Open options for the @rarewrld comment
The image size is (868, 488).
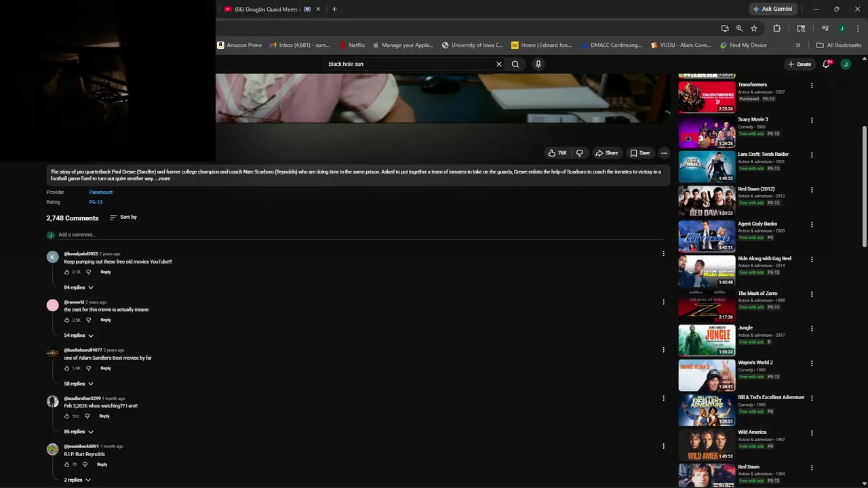tap(663, 302)
